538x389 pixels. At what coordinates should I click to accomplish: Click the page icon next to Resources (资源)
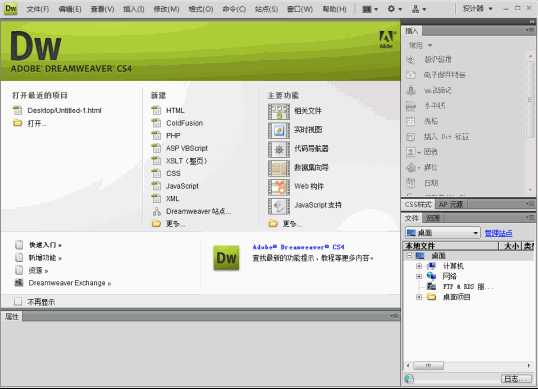click(x=19, y=270)
